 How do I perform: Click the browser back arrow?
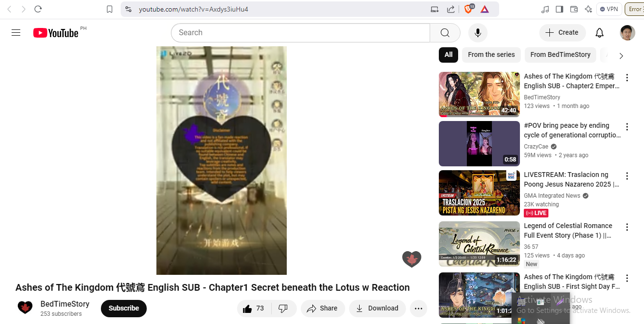9,9
